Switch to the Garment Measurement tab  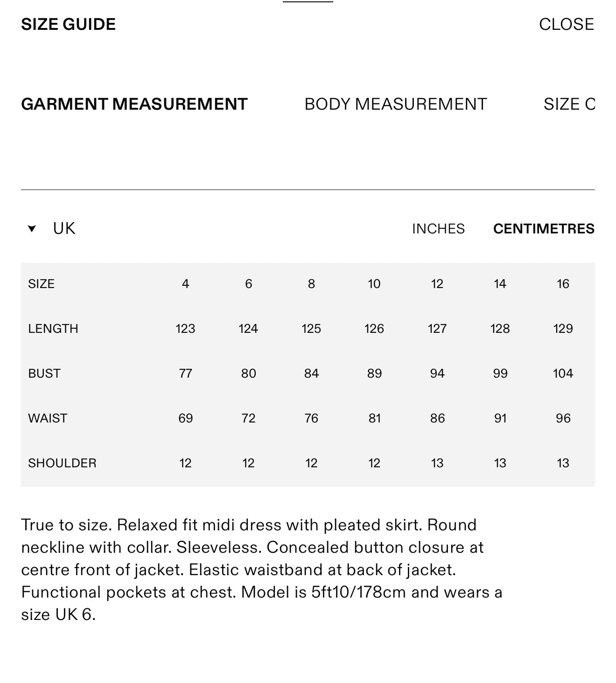pyautogui.click(x=134, y=104)
